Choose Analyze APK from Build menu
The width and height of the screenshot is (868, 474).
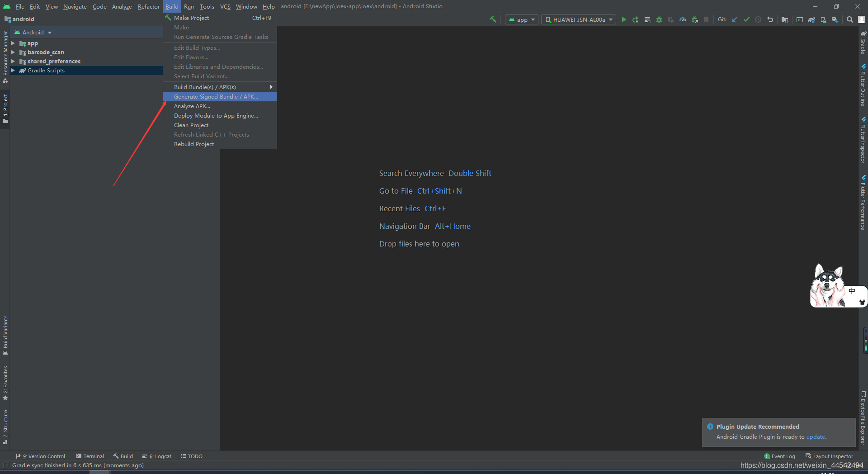220,106
